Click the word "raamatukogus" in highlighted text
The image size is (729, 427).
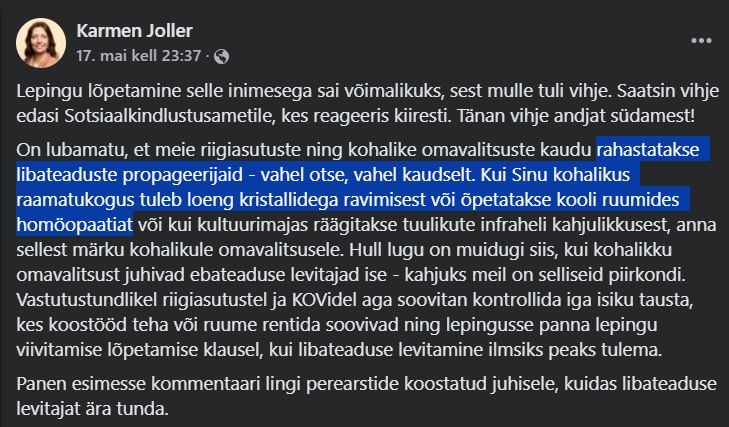(x=78, y=200)
